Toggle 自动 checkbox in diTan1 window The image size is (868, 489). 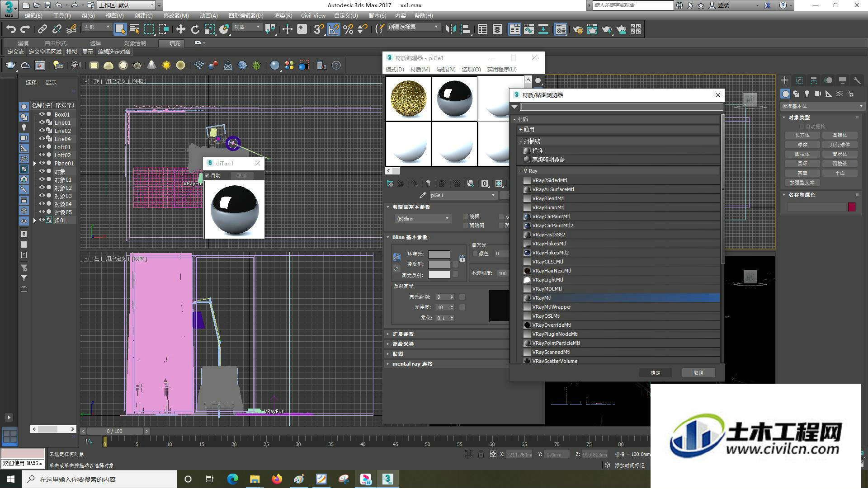pos(207,175)
